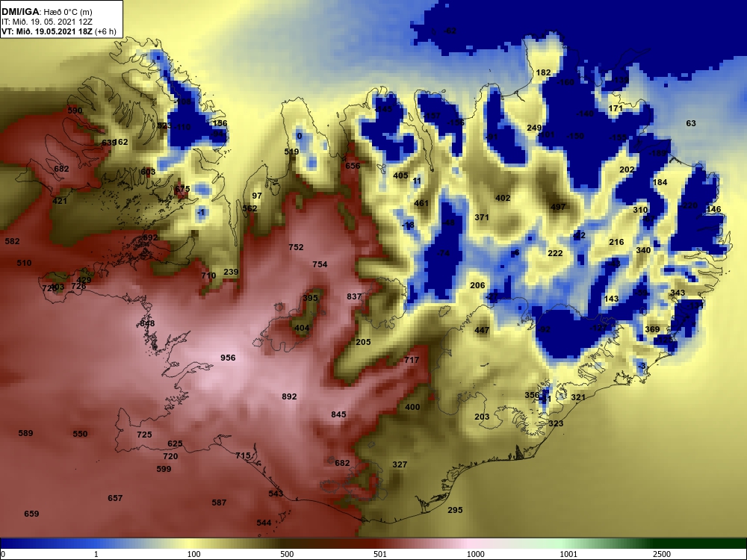The image size is (747, 560).
Task: Click the 371 value
Action: (x=482, y=217)
